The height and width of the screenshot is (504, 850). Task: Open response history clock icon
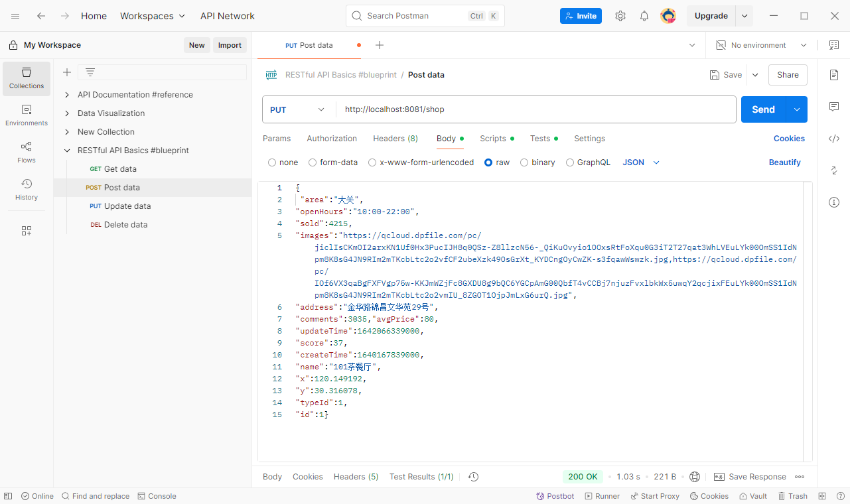473,477
